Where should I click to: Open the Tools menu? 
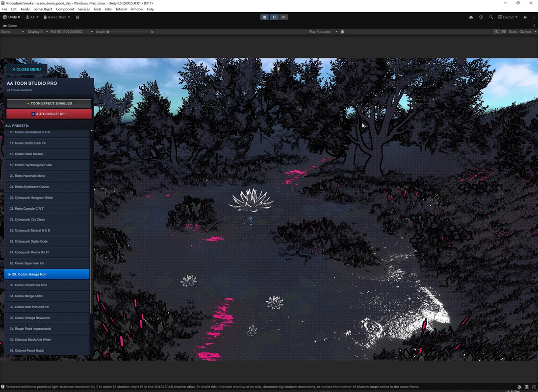pos(98,9)
